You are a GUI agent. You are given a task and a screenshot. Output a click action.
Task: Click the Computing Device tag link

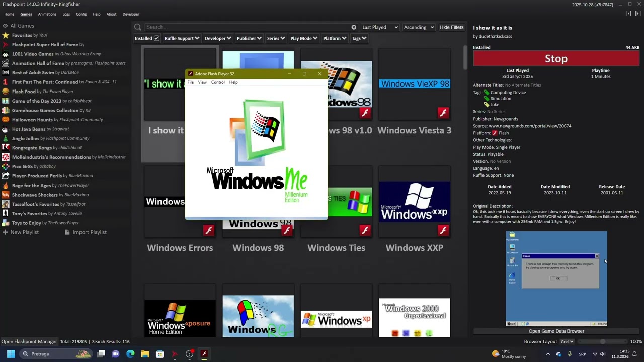508,93
